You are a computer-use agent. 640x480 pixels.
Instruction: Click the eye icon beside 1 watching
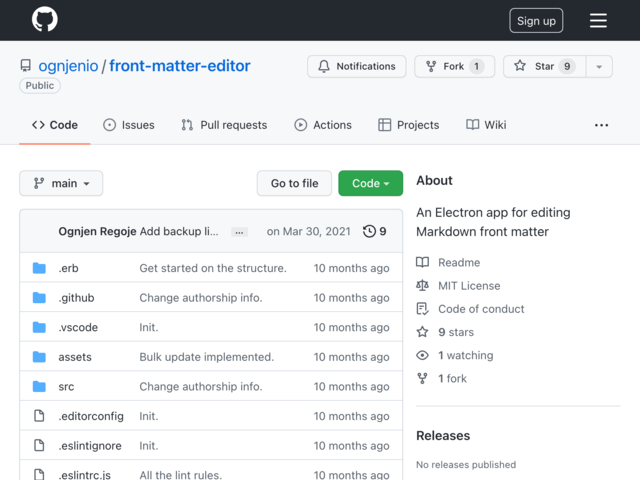(x=422, y=355)
